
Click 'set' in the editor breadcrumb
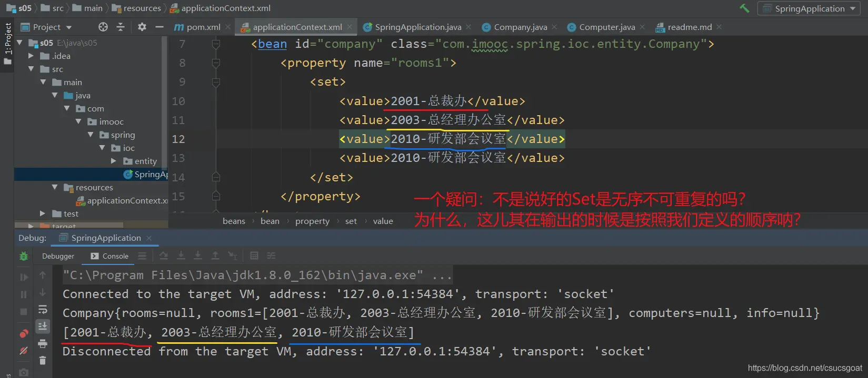click(351, 221)
